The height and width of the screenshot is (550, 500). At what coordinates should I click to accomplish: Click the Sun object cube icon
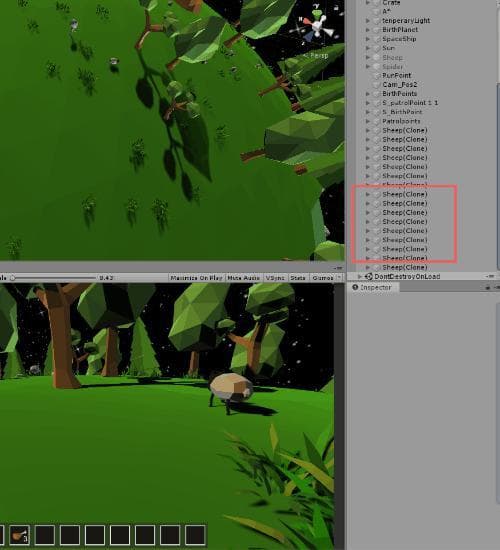tap(376, 48)
